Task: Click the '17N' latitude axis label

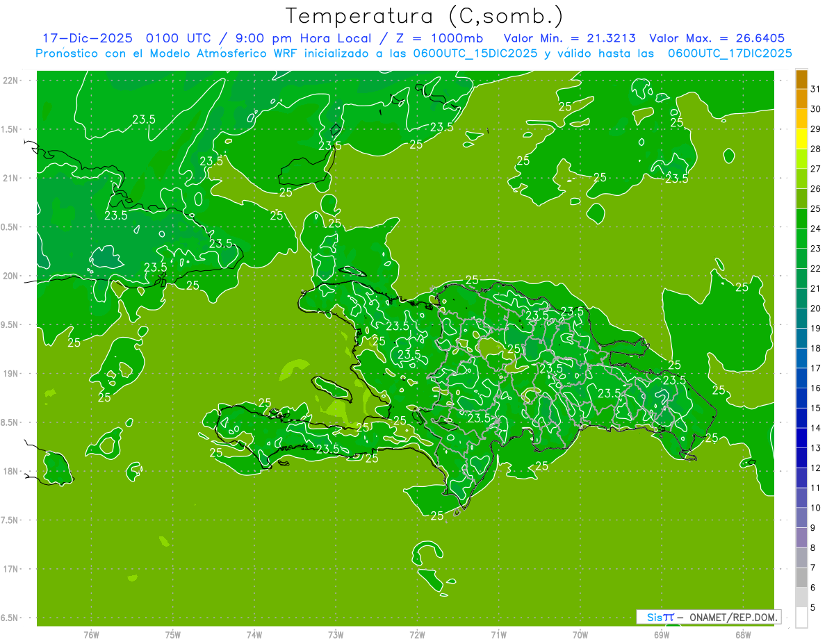Action: tap(11, 569)
